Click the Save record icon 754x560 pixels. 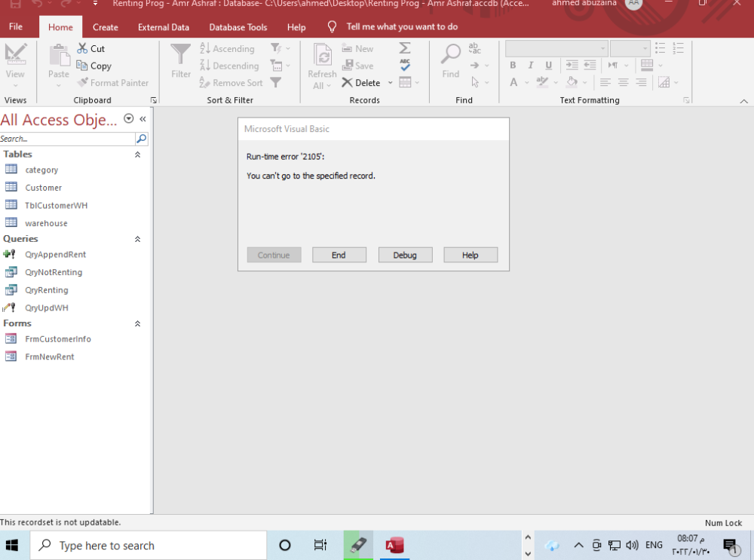coord(347,66)
